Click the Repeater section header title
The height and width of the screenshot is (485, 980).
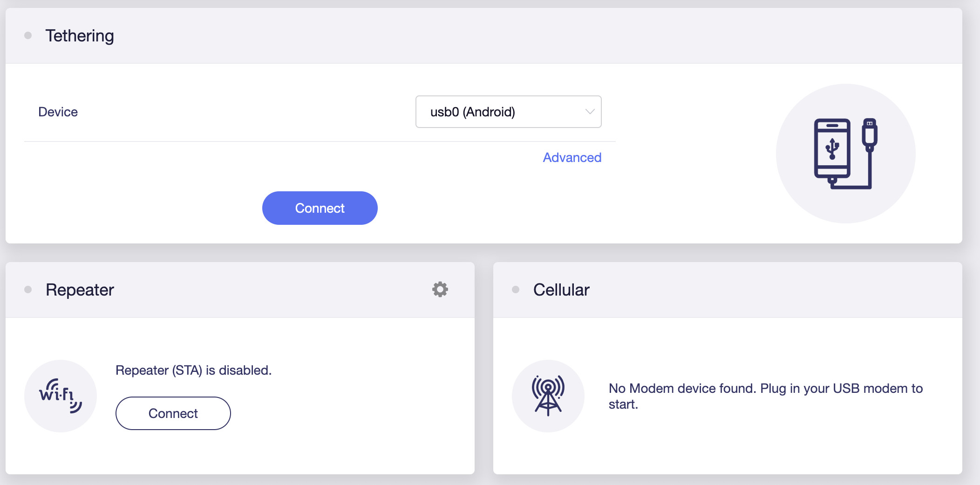coord(80,290)
